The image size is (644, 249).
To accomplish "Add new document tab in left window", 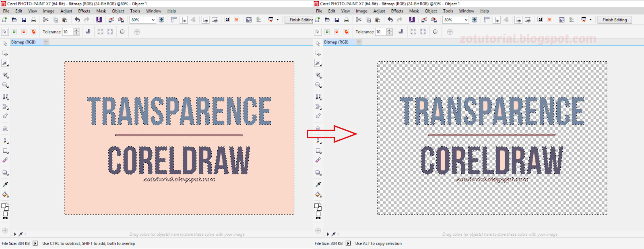I will pyautogui.click(x=46, y=42).
